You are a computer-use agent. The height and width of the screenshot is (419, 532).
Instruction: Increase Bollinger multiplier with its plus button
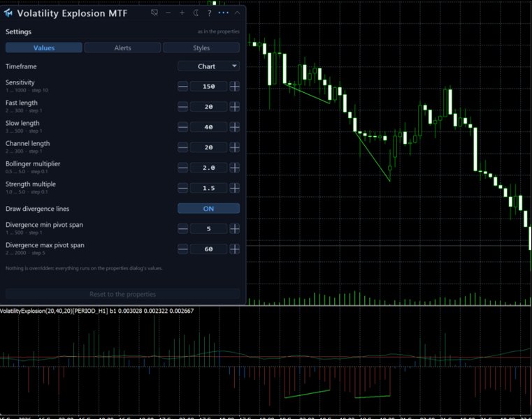(x=234, y=168)
